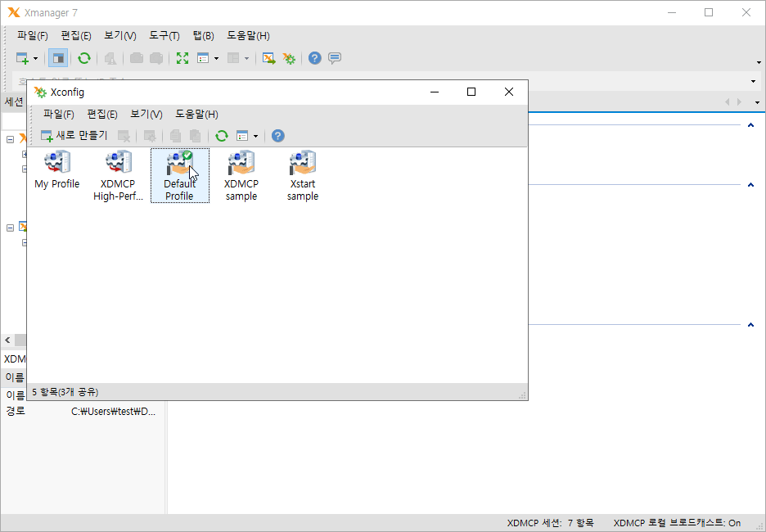The width and height of the screenshot is (766, 532).
Task: Open the 보기(V) menu in Xconfig
Action: [x=146, y=115]
